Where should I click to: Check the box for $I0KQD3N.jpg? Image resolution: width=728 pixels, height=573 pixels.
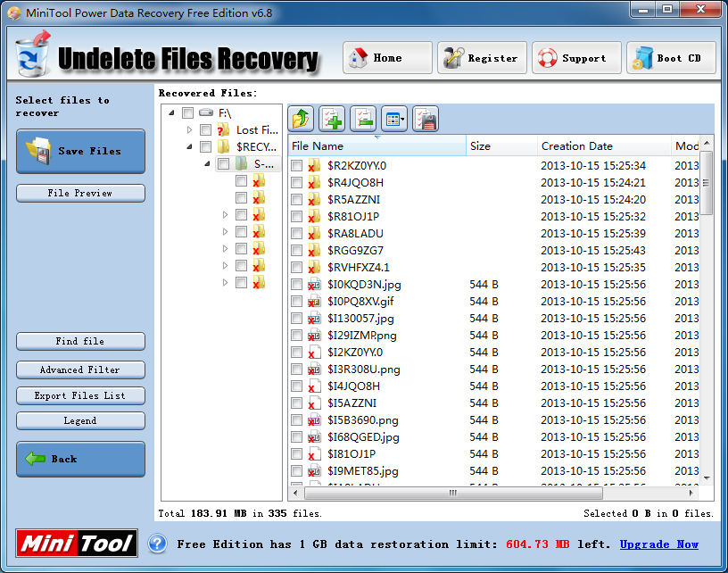(x=296, y=284)
